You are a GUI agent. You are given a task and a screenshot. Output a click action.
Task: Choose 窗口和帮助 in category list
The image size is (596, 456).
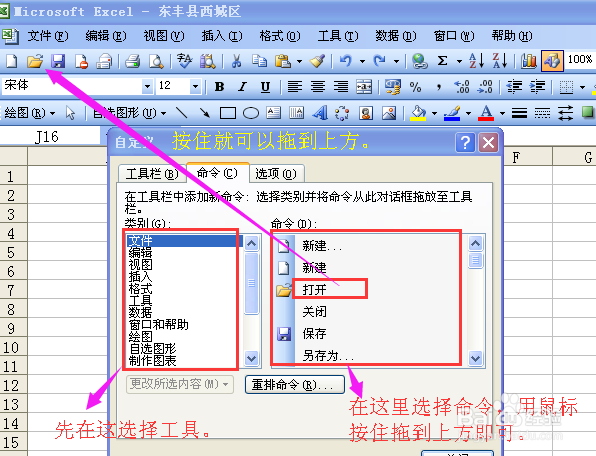[159, 325]
